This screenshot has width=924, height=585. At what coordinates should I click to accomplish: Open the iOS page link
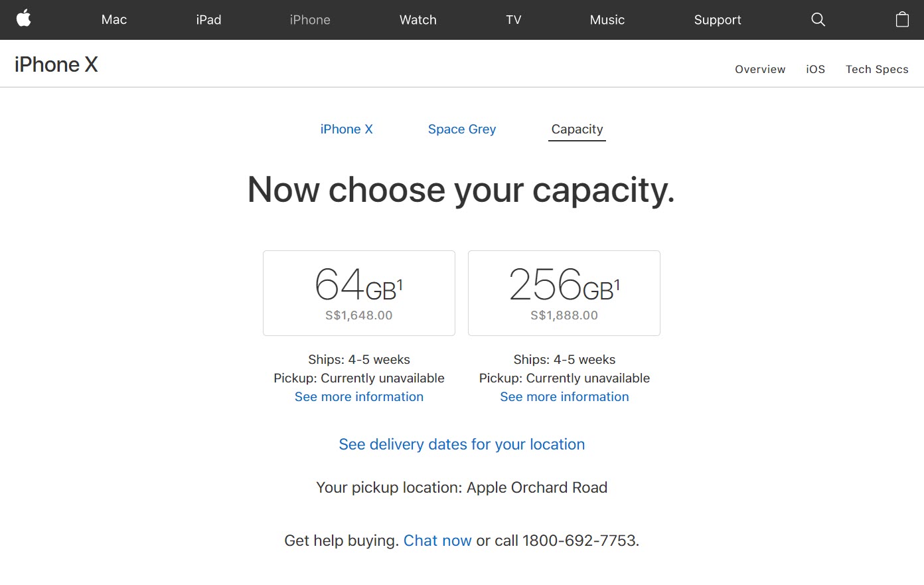coord(815,69)
